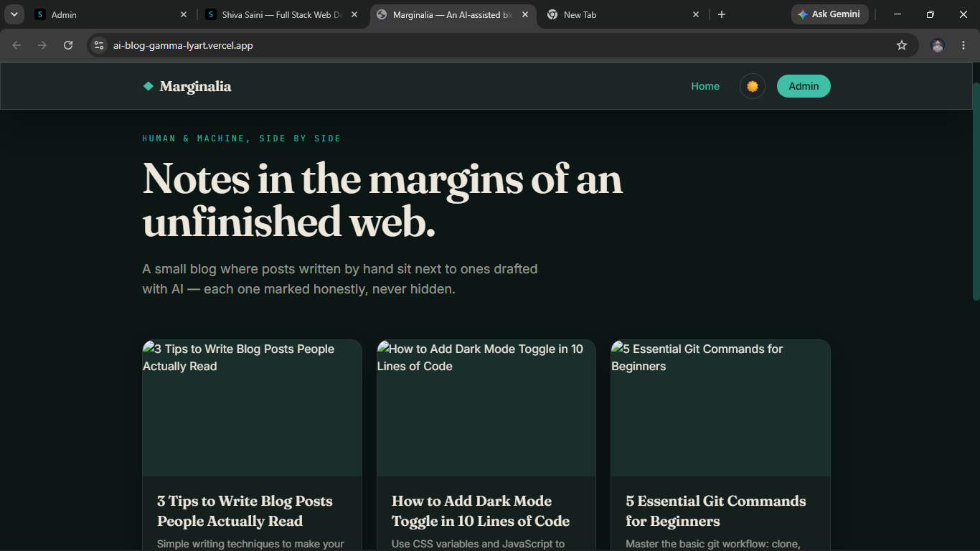Go back with the browser back arrow
Image resolution: width=980 pixels, height=551 pixels.
17,45
